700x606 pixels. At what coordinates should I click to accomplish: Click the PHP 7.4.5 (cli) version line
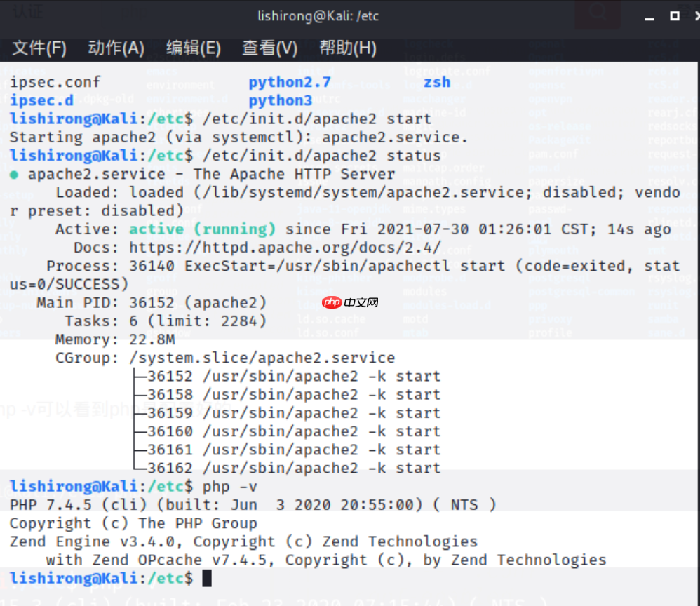point(253,505)
